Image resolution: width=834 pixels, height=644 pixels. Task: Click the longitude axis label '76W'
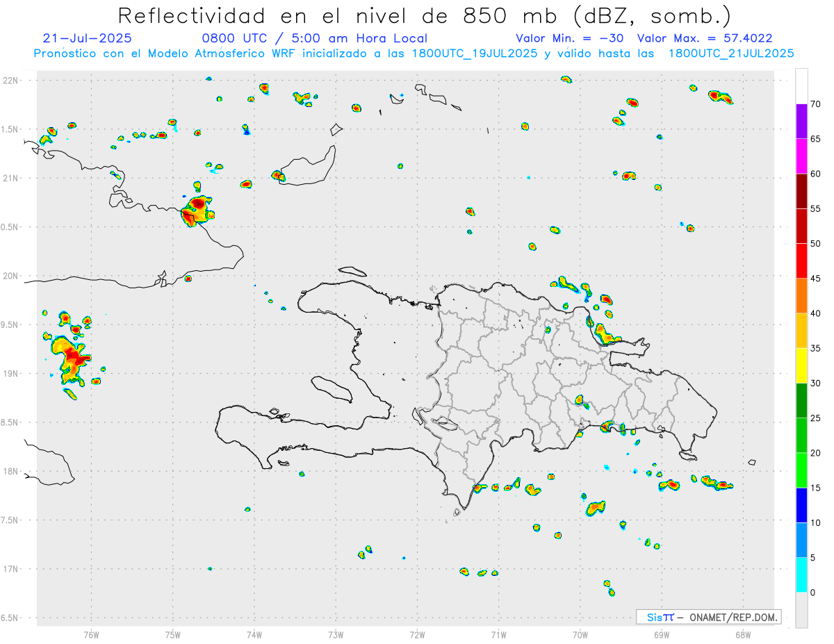click(91, 634)
